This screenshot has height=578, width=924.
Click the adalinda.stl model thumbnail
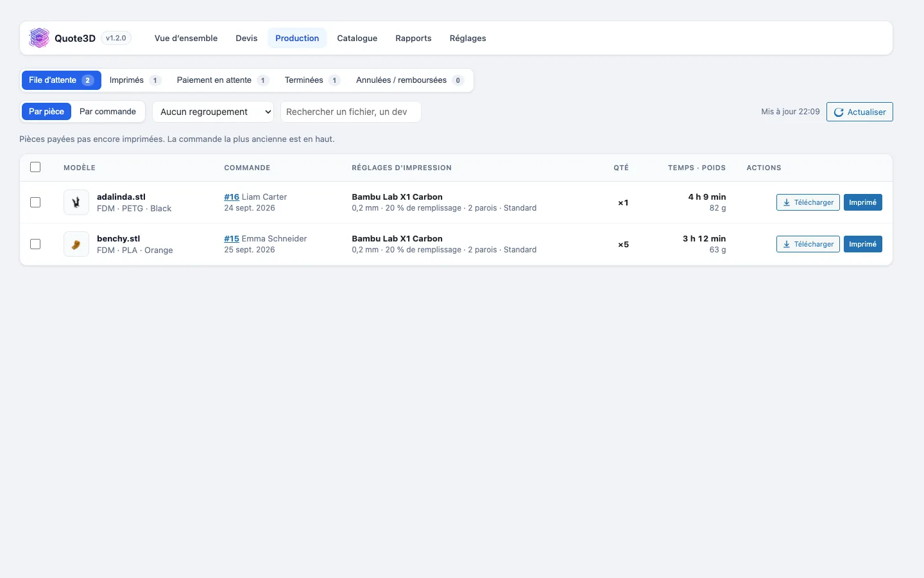pos(76,202)
